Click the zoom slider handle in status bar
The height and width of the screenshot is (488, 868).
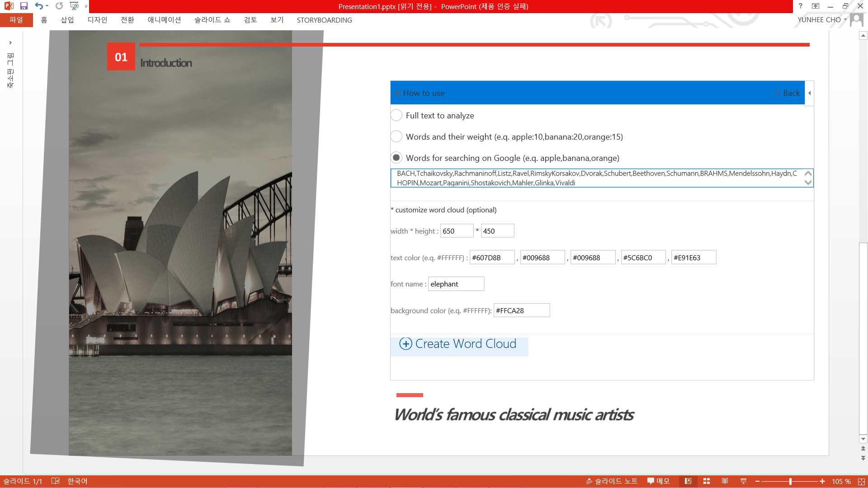click(790, 482)
